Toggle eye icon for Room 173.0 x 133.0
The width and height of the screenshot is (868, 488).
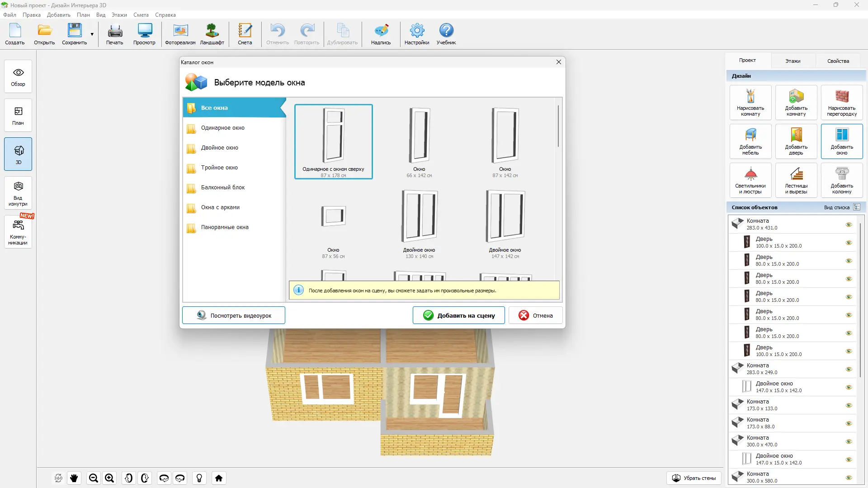[x=849, y=405]
